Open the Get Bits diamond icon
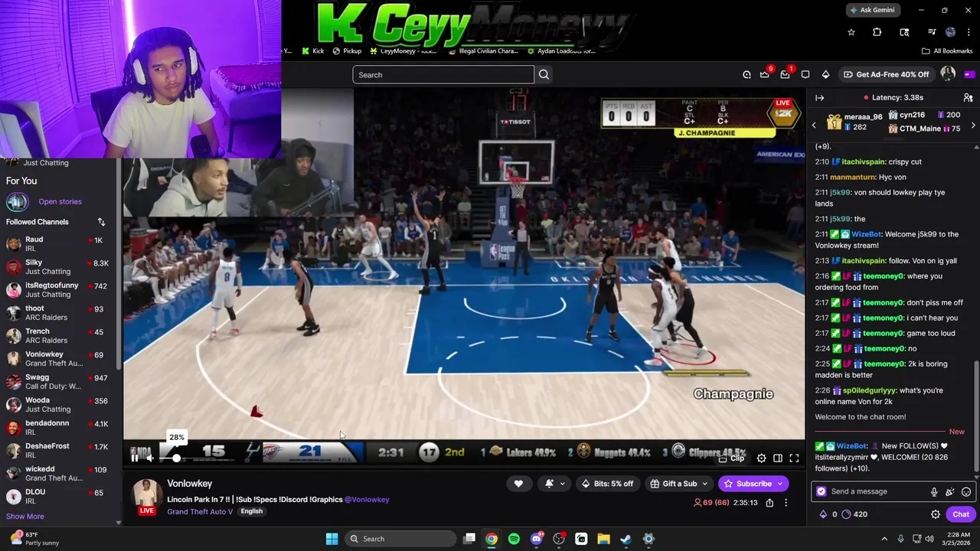980x551 pixels. coord(825,75)
